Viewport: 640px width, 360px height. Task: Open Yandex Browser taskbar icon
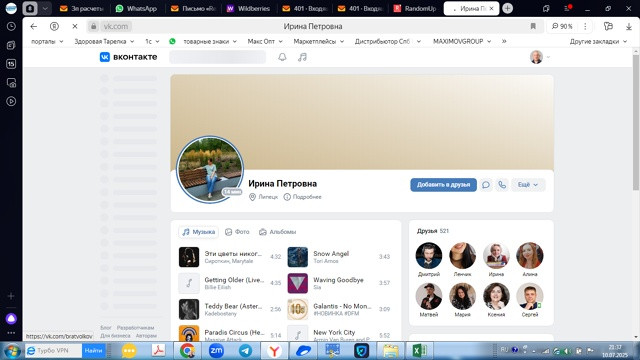[x=274, y=351]
